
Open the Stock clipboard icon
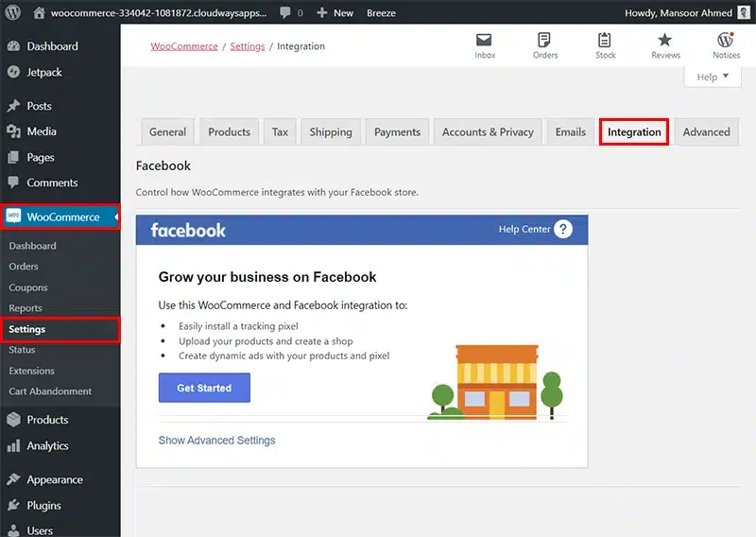605,40
